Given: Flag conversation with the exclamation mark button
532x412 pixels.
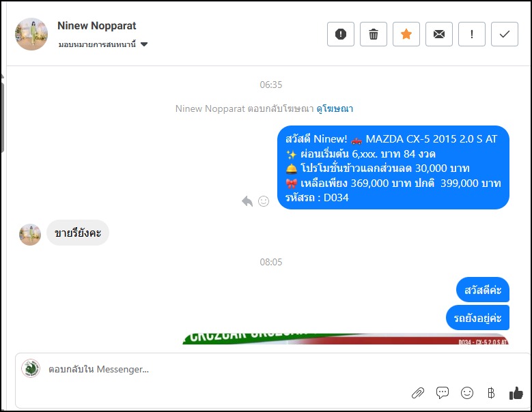Looking at the screenshot, I should [x=472, y=34].
